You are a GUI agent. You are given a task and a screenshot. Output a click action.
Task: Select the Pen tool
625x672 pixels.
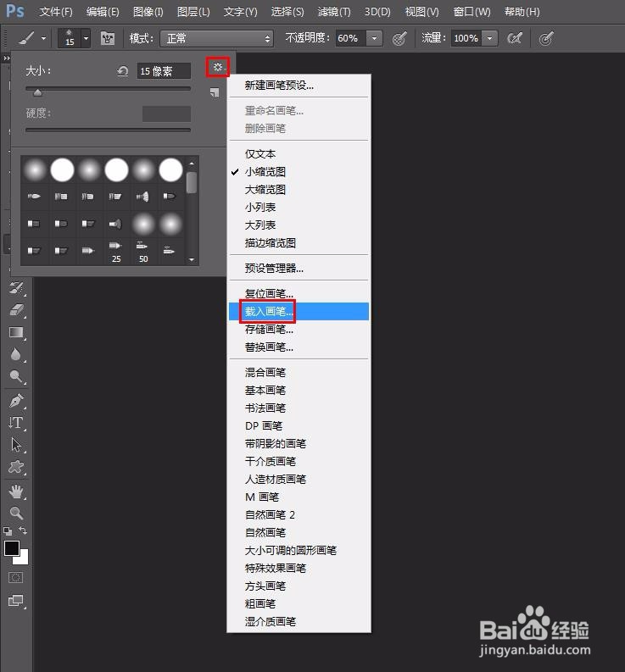[17, 401]
